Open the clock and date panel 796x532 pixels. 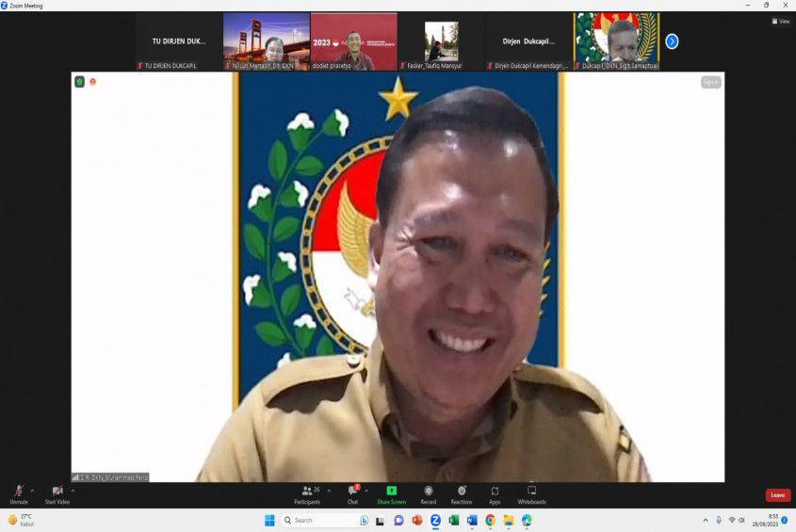point(765,521)
